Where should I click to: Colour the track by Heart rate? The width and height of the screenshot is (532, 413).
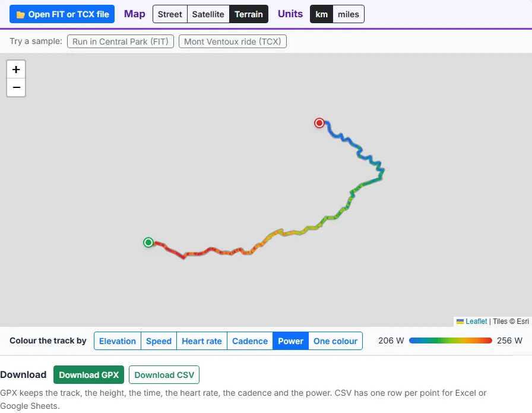coord(201,341)
